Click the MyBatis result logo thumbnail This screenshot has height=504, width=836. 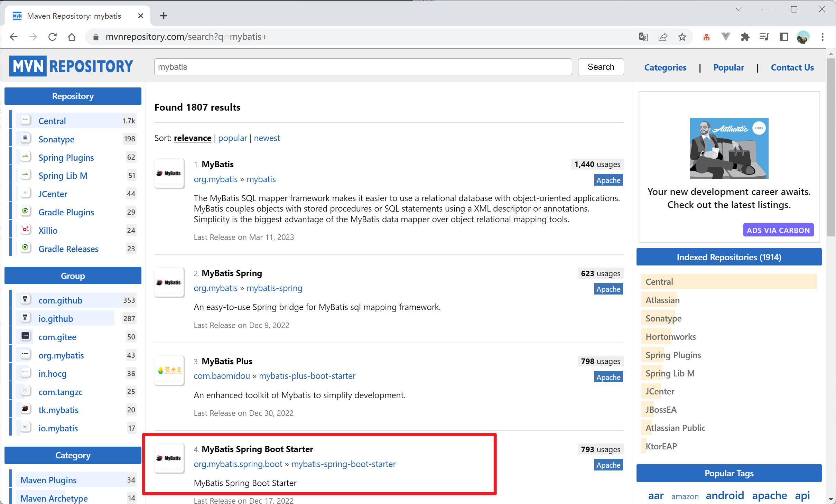click(x=169, y=173)
